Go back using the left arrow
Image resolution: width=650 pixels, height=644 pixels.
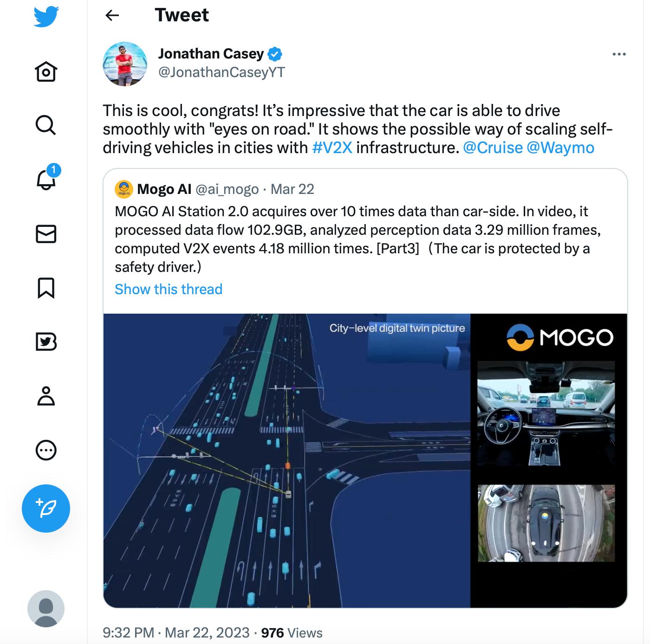coord(112,15)
